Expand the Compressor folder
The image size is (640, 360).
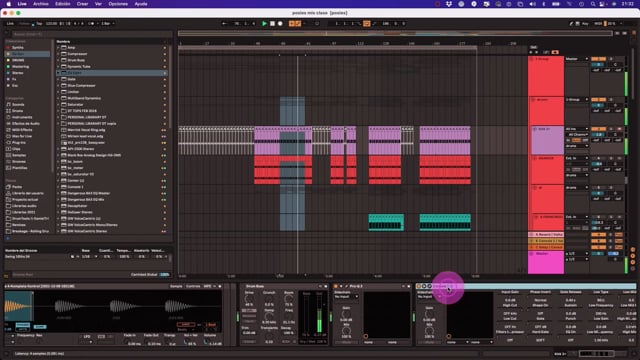click(x=58, y=54)
